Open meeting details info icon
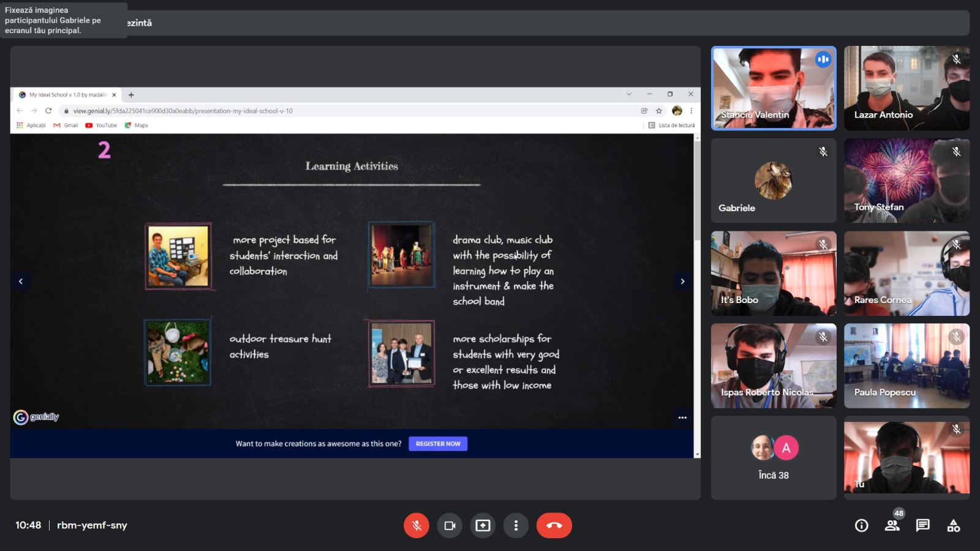 (861, 525)
